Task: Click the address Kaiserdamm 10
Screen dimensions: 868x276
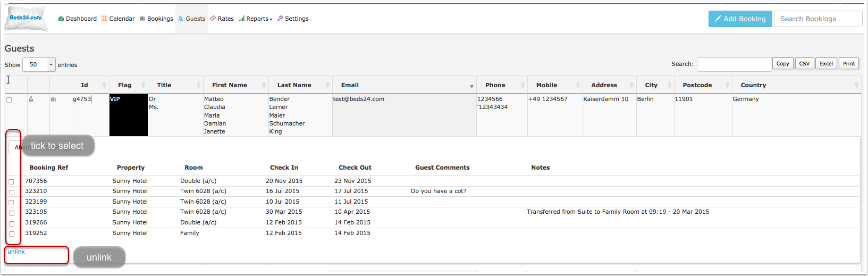Action: (606, 99)
